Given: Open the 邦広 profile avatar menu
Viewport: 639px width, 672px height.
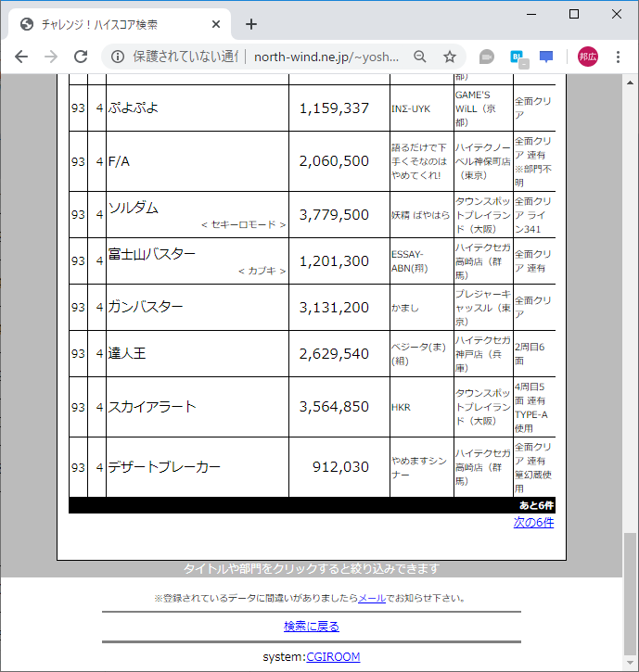Looking at the screenshot, I should click(588, 57).
